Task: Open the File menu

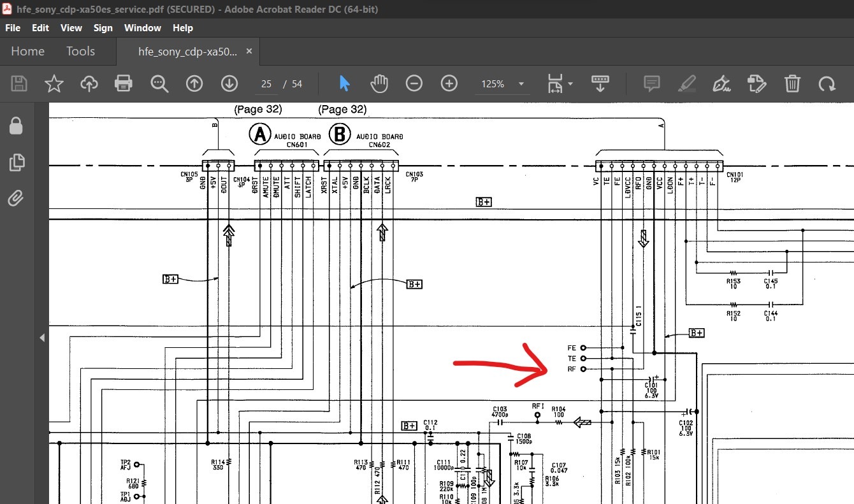Action: coord(13,28)
